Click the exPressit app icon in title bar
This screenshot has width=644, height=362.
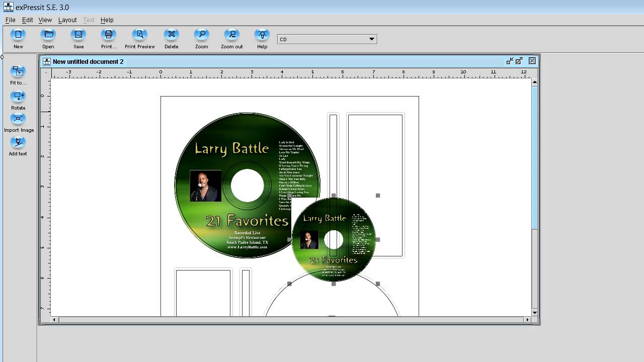click(x=8, y=7)
